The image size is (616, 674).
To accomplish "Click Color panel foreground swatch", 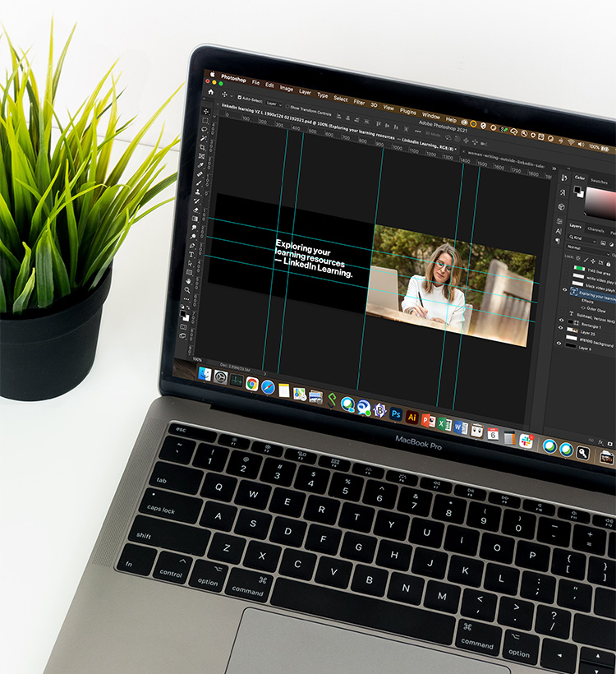I will [x=577, y=190].
